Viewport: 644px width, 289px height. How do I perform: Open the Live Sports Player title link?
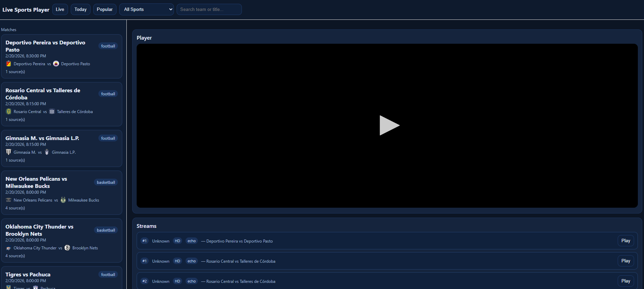pos(26,10)
